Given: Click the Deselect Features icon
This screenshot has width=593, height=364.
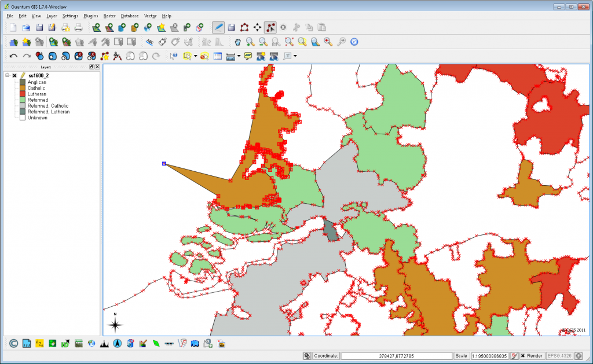Looking at the screenshot, I should point(204,56).
